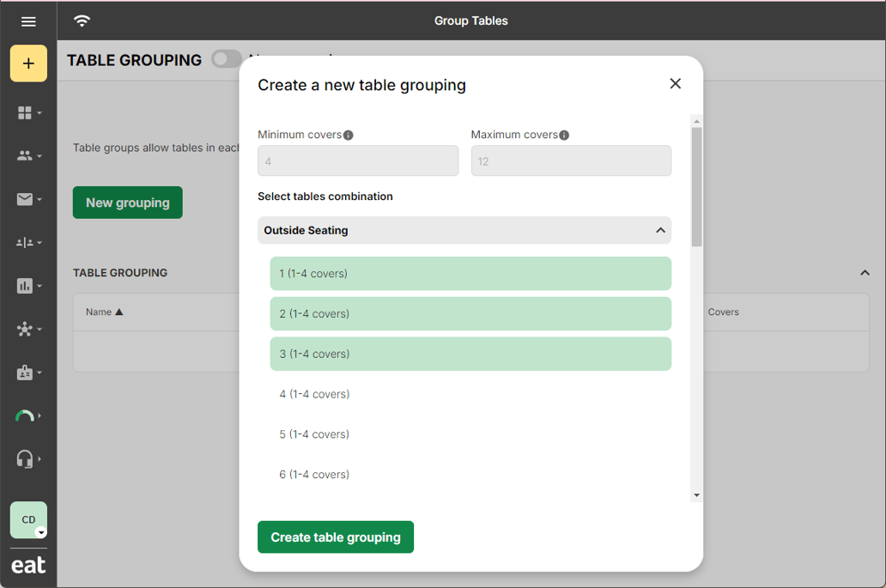This screenshot has width=886, height=588.
Task: Click the info icon beside Minimum covers
Action: coord(349,136)
